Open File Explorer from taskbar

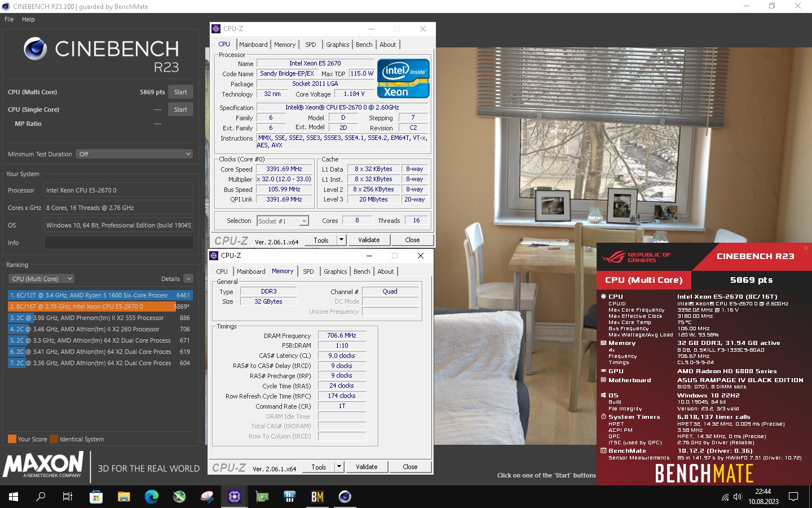pyautogui.click(x=123, y=497)
